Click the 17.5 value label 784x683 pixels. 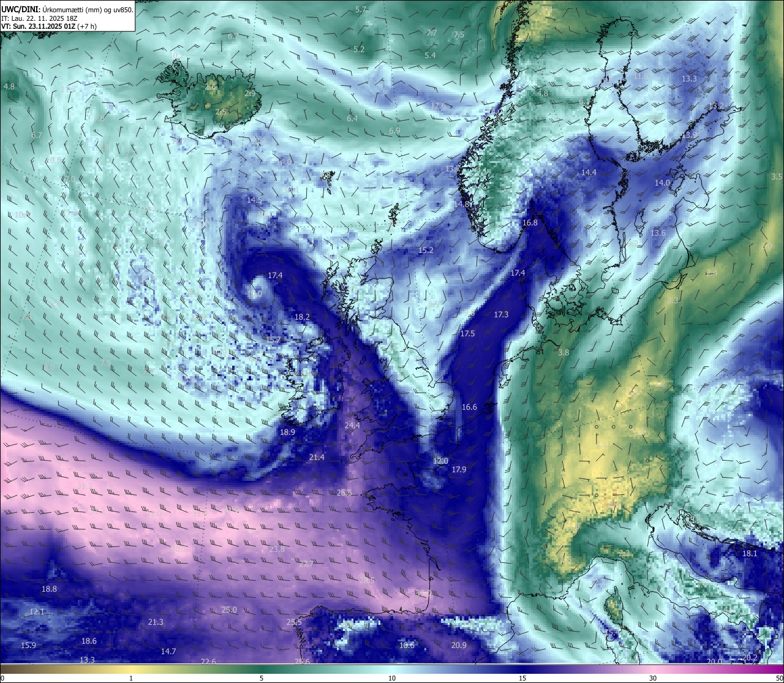click(x=467, y=333)
